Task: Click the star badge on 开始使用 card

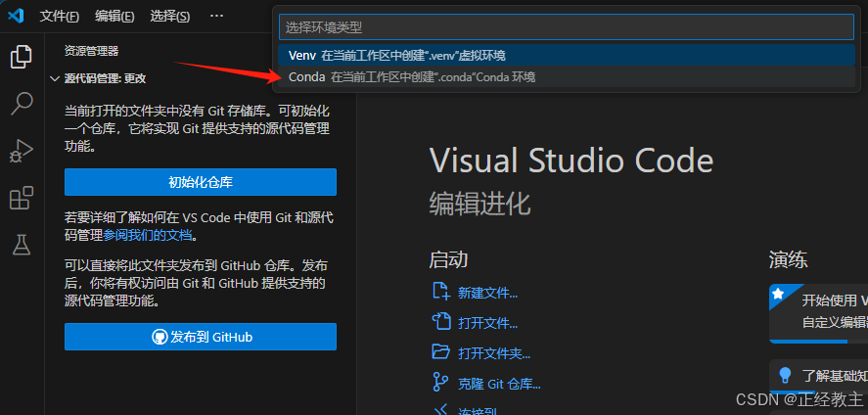Action: click(778, 294)
